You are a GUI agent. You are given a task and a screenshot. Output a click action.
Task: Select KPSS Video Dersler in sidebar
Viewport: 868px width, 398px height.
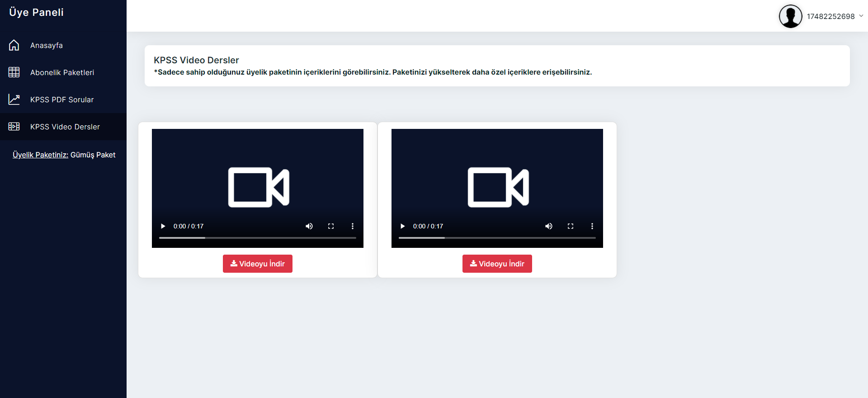[x=63, y=127]
